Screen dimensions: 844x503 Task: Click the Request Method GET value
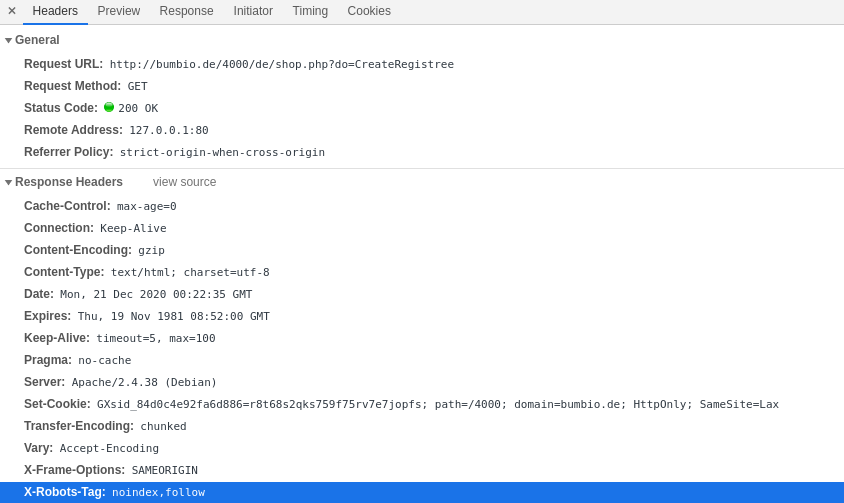(137, 86)
